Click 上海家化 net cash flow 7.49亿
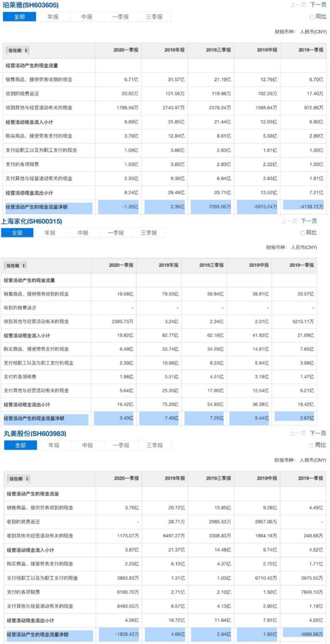 [171, 418]
